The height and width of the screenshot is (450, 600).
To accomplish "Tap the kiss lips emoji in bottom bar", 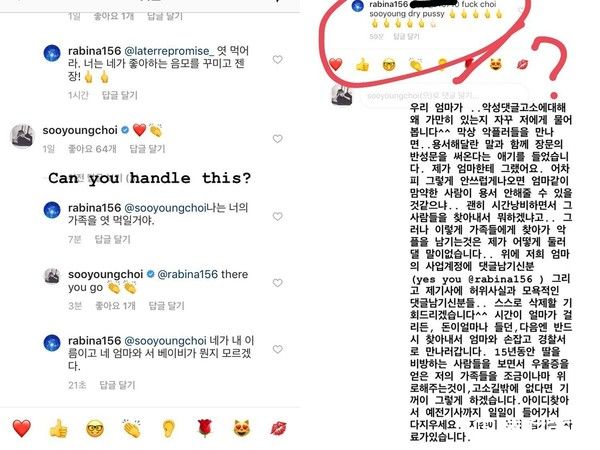I will [x=278, y=428].
